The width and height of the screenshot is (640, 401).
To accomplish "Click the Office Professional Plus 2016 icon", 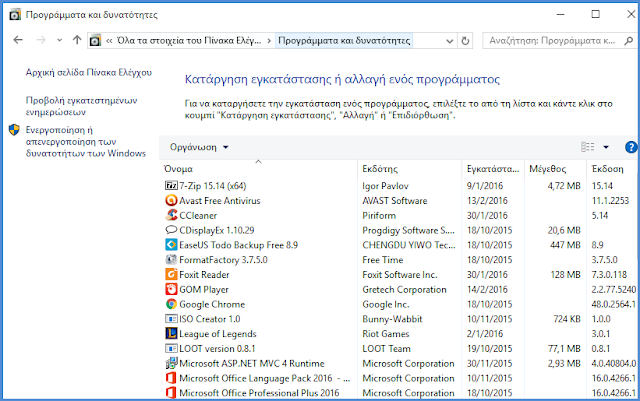I will click(x=171, y=393).
